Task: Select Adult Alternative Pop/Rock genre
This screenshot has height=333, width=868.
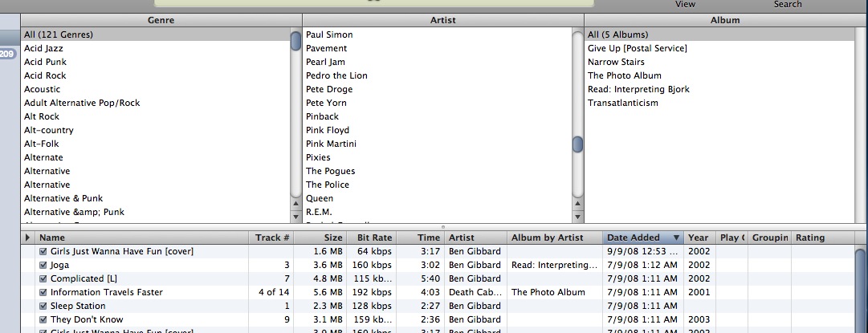Action: [x=155, y=103]
